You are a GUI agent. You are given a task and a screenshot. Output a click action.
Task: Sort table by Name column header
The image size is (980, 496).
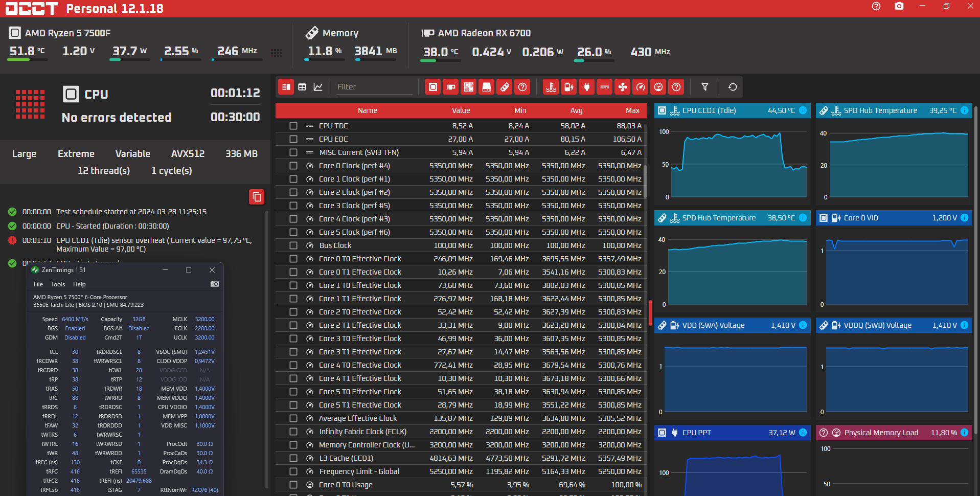[367, 110]
